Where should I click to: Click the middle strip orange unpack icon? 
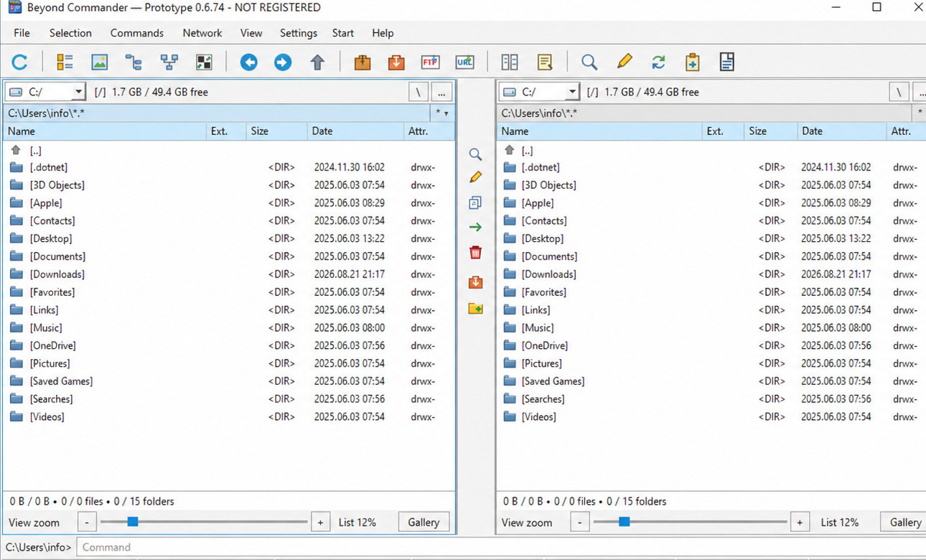[x=475, y=282]
